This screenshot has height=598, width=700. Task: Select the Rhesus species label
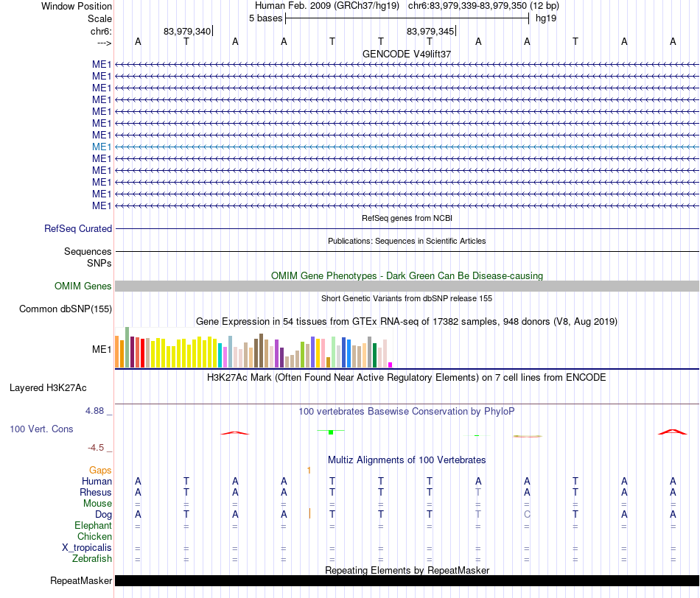point(96,492)
